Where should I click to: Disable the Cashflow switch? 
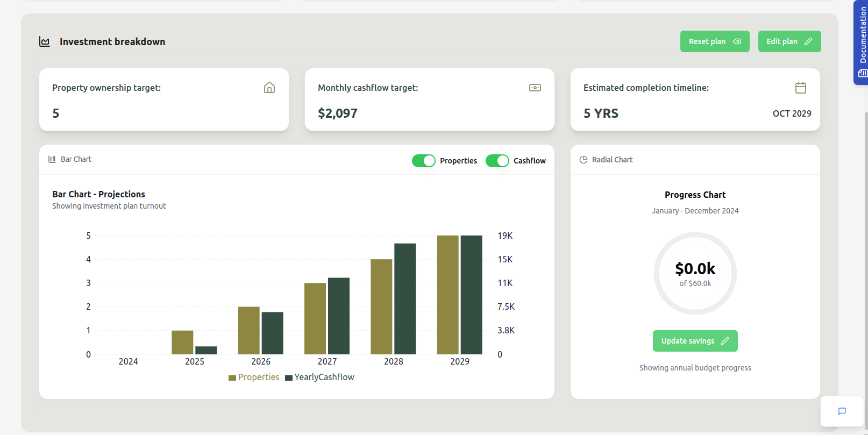click(x=497, y=161)
